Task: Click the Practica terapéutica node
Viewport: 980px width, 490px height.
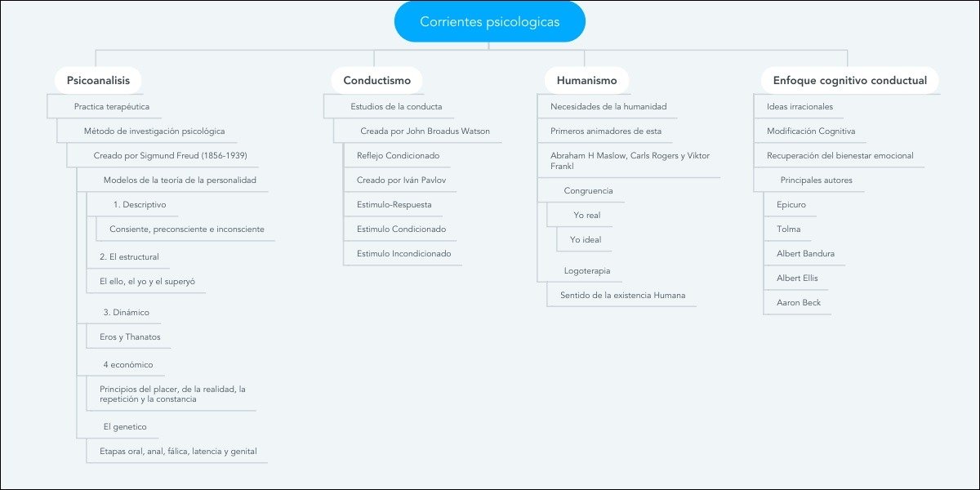Action: pyautogui.click(x=112, y=106)
